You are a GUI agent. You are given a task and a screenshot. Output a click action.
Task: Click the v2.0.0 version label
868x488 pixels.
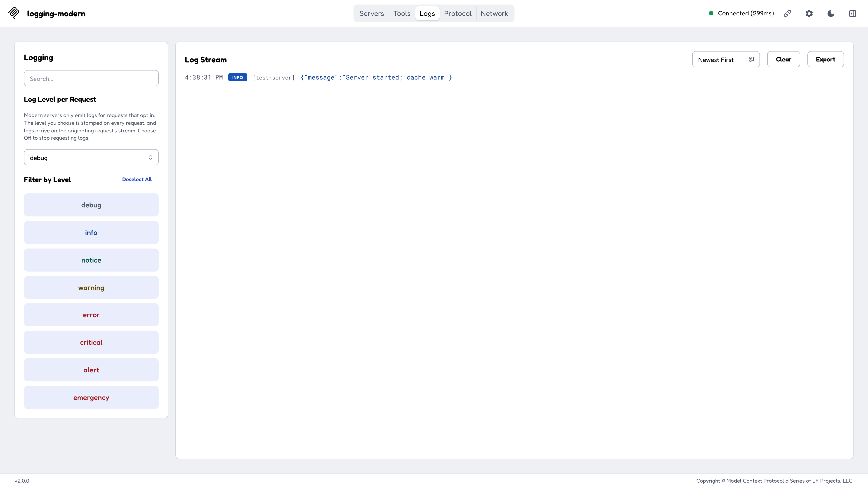click(x=22, y=481)
